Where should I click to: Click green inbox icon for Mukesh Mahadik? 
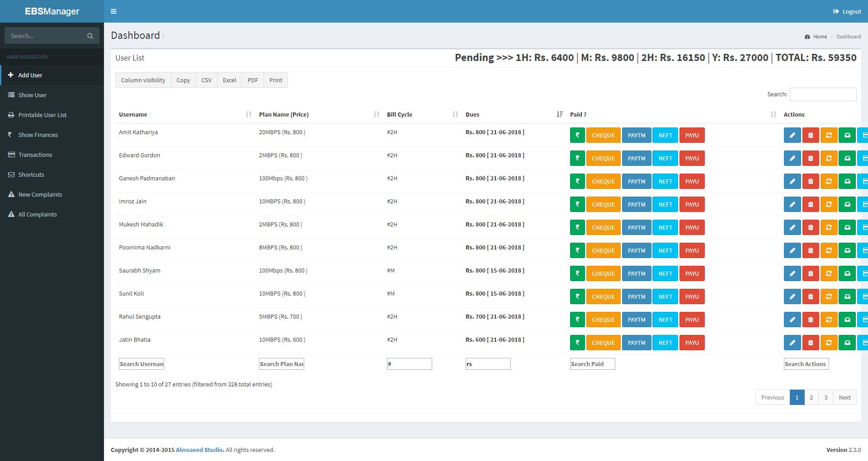click(x=847, y=227)
